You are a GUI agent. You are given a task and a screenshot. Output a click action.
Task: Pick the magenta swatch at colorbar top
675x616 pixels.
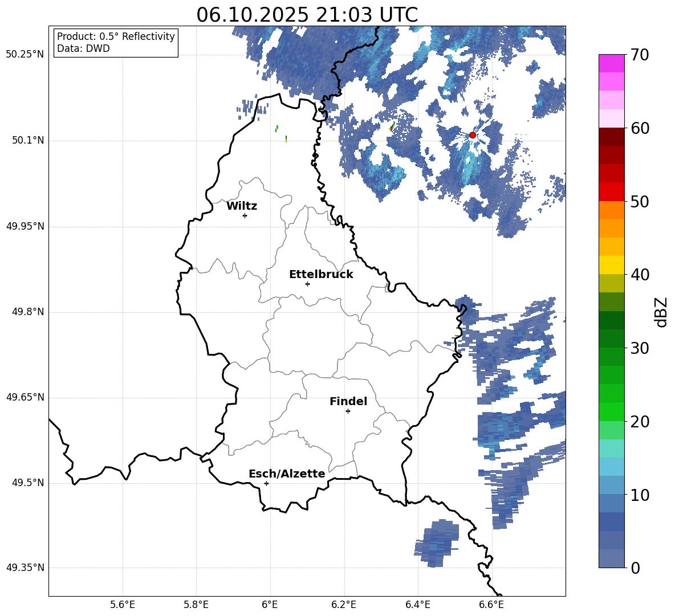[611, 63]
